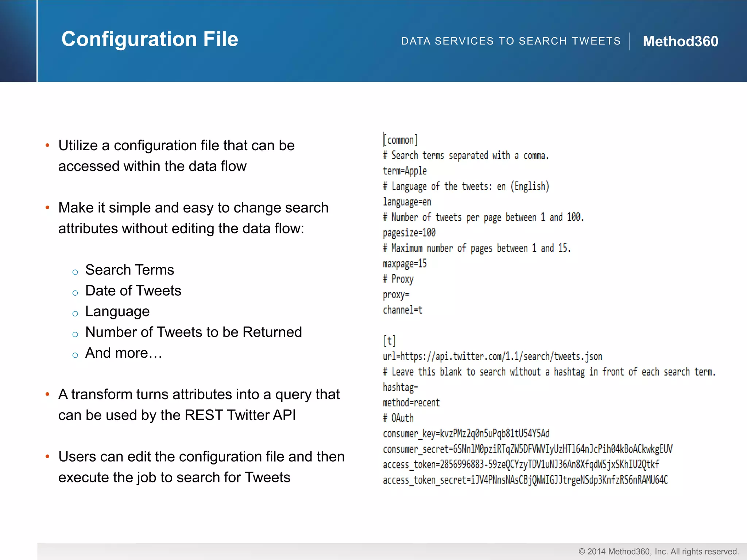Click 'Number of Tweets to be Returned'
Screen dimensions: 747x560
[x=193, y=332]
